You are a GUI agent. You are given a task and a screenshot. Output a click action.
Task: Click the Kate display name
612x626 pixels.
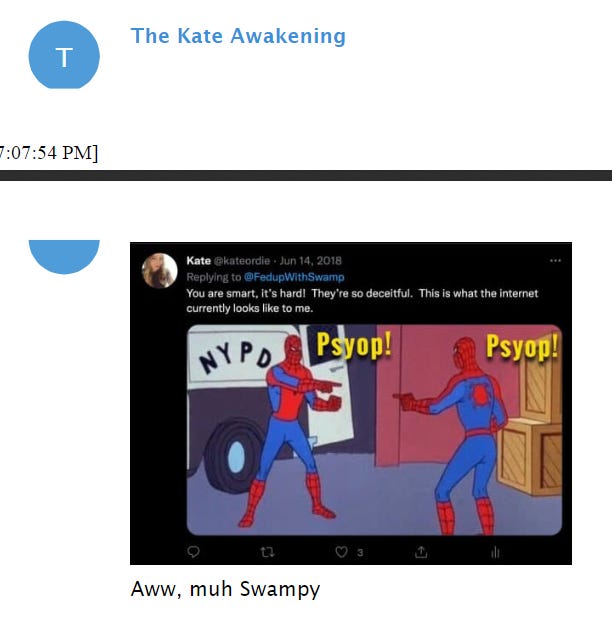(x=198, y=261)
